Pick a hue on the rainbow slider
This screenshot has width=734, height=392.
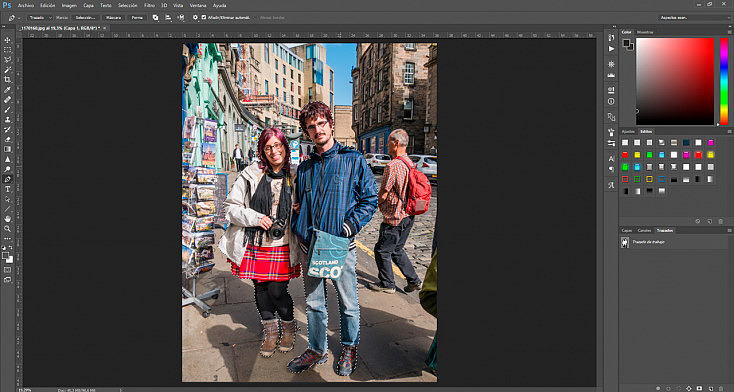724,81
